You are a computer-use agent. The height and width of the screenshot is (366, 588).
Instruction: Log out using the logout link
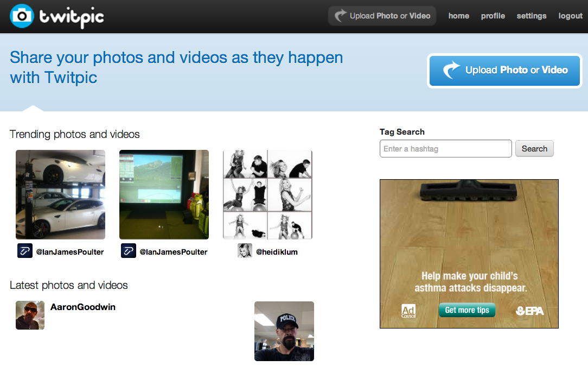coord(571,16)
